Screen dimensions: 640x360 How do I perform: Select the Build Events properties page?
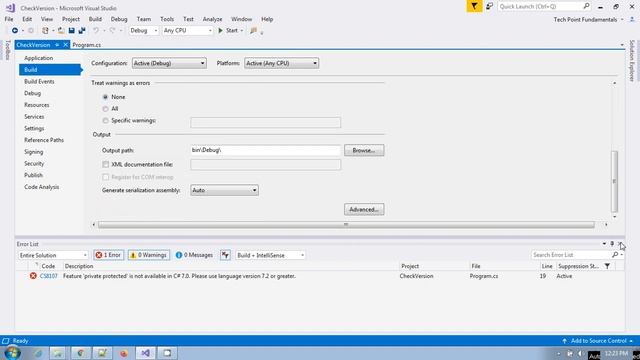[39, 82]
